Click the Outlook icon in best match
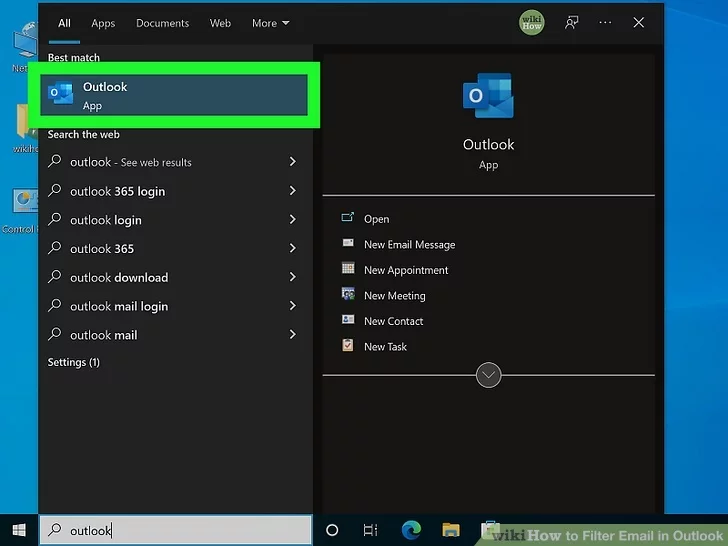This screenshot has width=728, height=546. pos(61,93)
